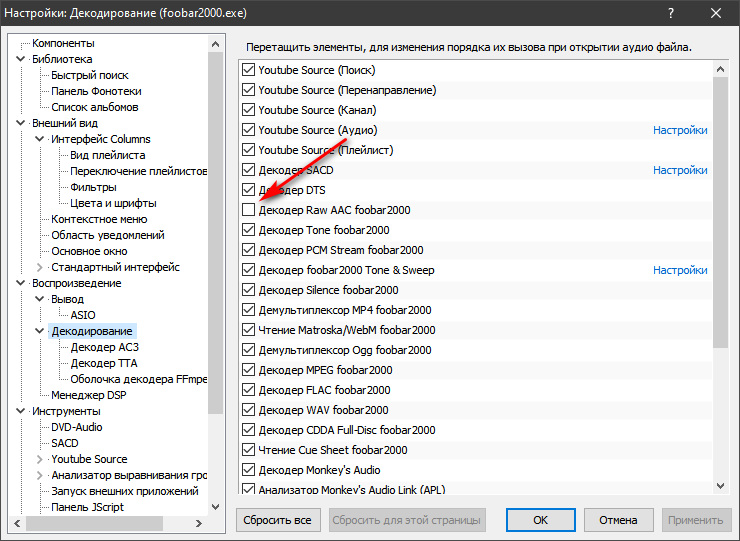Collapse the Библиотека tree node
Image resolution: width=740 pixels, height=541 pixels.
pos(21,59)
